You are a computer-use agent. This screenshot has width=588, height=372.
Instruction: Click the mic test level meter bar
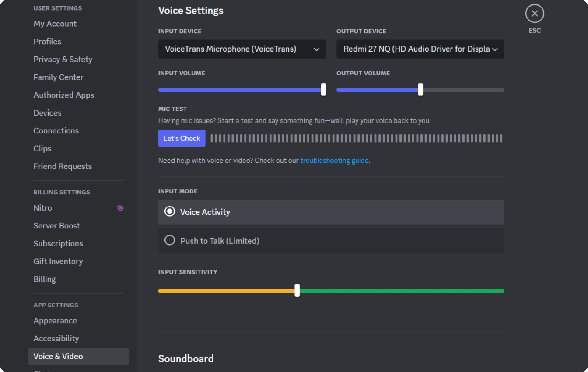[x=356, y=138]
